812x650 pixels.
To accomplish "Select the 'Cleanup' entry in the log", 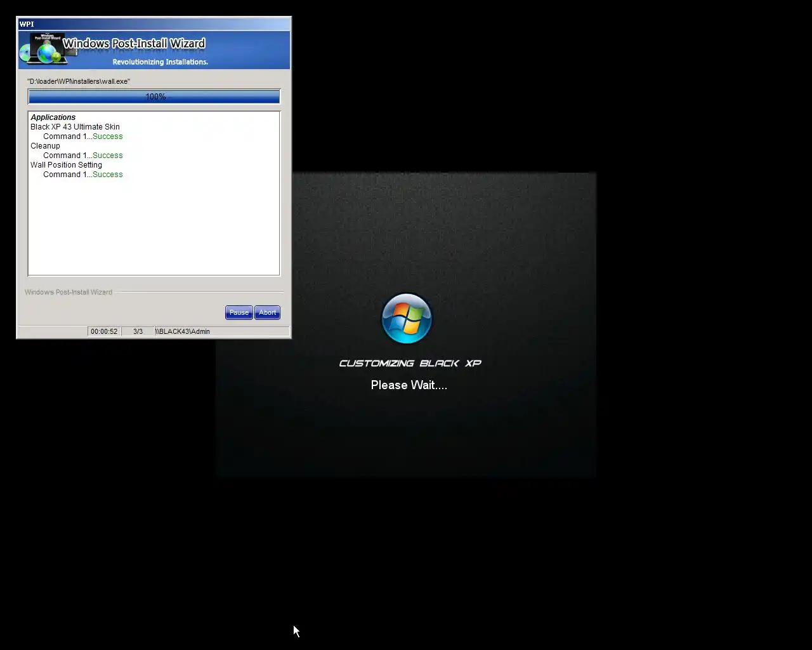I will click(x=45, y=146).
